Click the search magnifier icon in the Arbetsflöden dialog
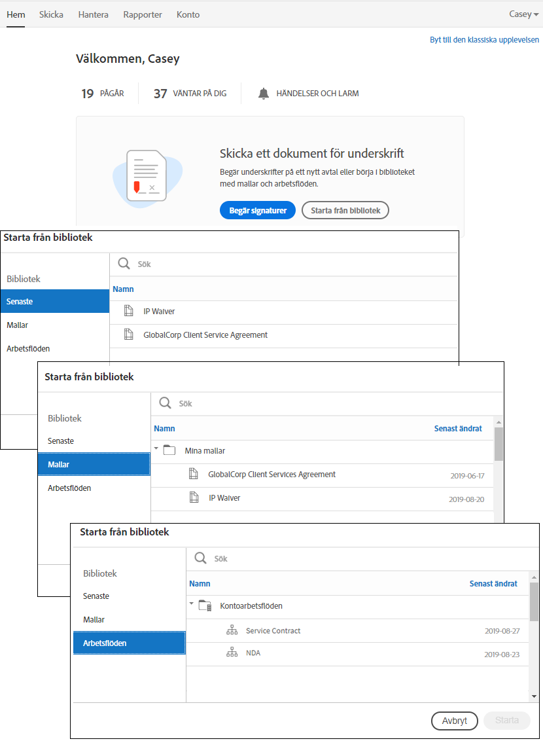The width and height of the screenshot is (543, 756). click(201, 558)
